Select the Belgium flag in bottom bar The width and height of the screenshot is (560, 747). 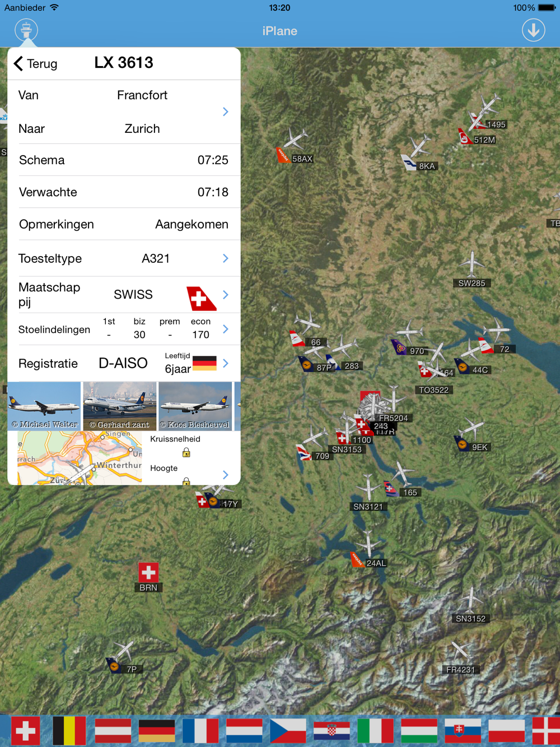point(69,731)
